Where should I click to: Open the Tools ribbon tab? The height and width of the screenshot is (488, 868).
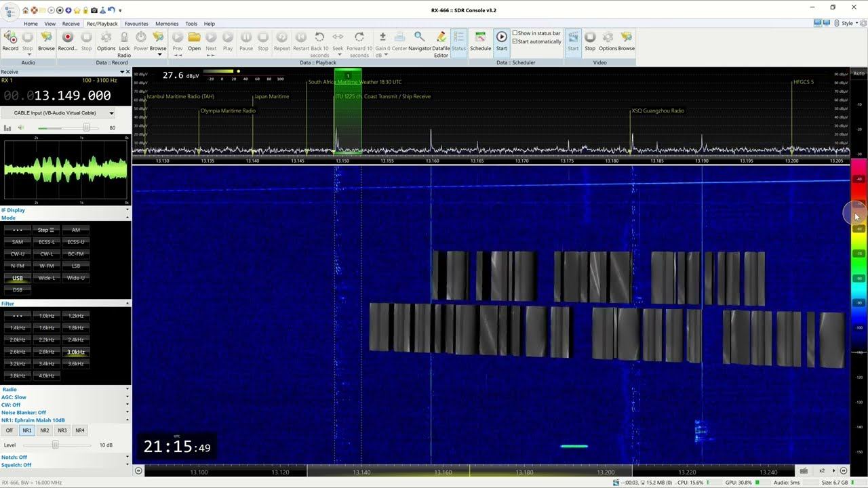coord(191,24)
